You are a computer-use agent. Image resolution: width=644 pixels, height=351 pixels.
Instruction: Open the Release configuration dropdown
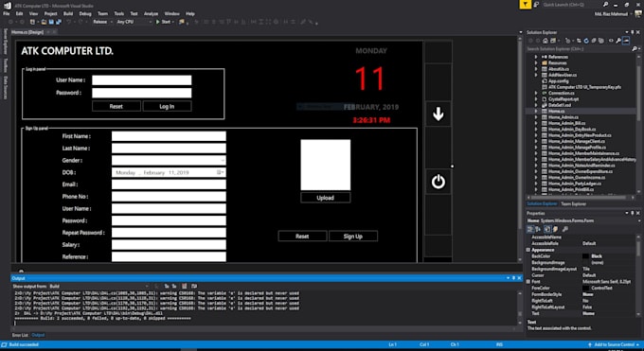(102, 22)
